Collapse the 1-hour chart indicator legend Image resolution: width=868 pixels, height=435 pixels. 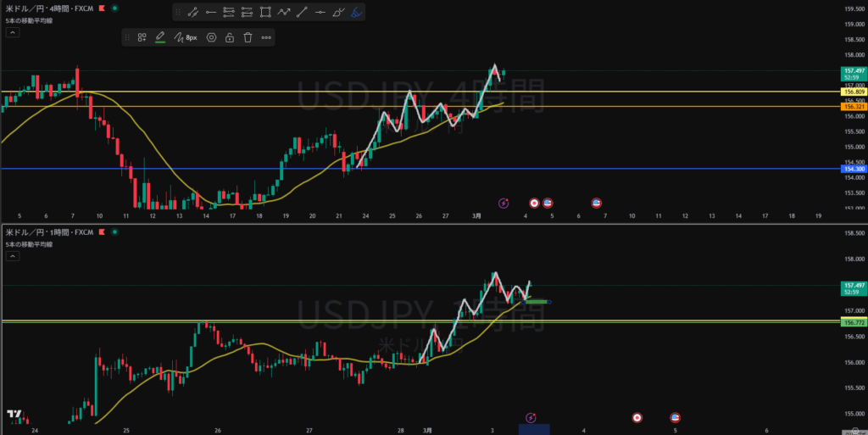point(12,257)
